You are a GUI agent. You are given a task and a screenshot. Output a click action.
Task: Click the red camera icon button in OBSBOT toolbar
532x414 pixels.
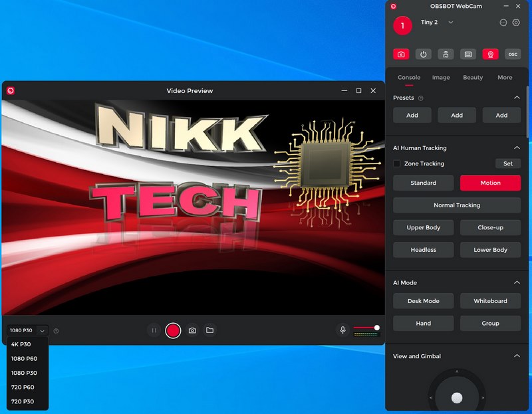401,54
